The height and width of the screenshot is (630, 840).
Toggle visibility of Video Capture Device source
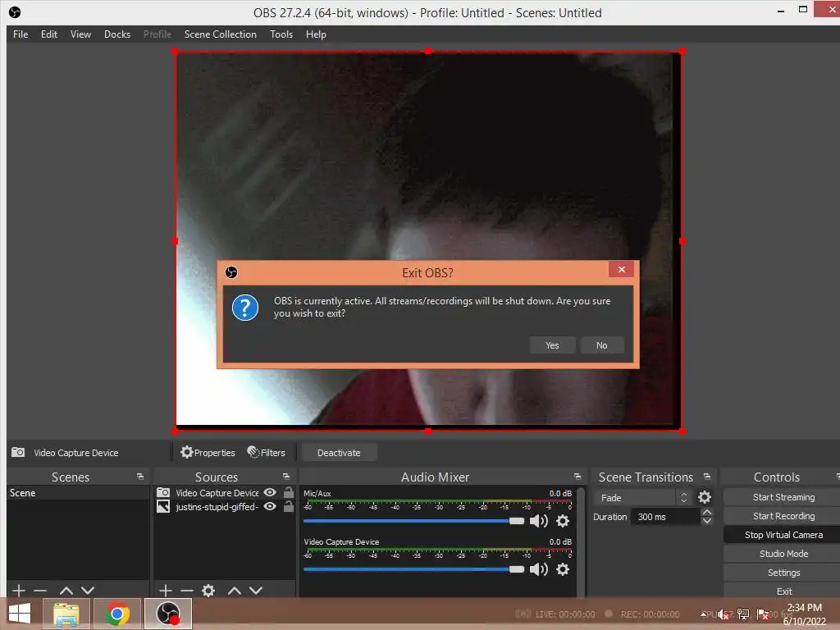271,492
